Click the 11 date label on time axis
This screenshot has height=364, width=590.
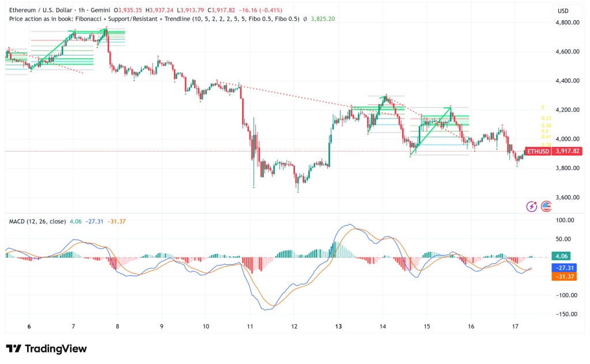coord(250,327)
